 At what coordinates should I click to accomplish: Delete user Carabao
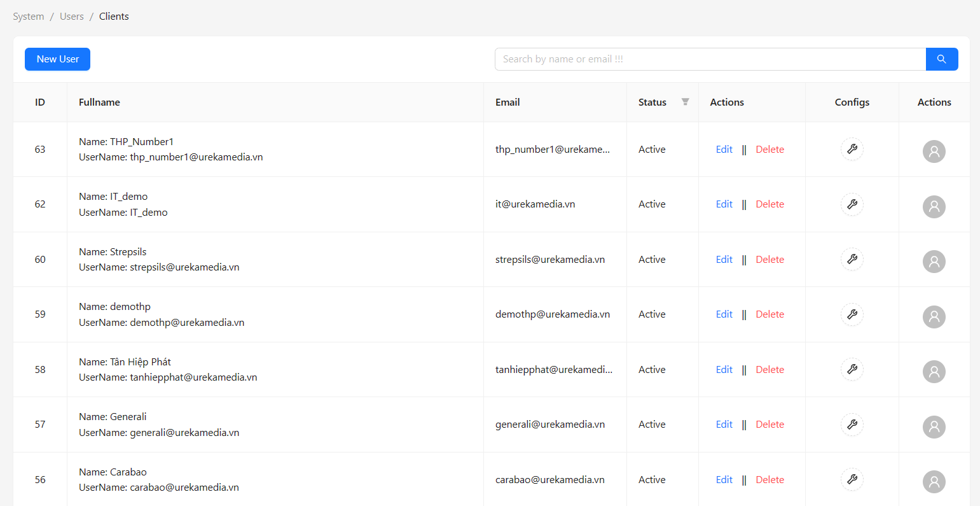[x=770, y=480]
